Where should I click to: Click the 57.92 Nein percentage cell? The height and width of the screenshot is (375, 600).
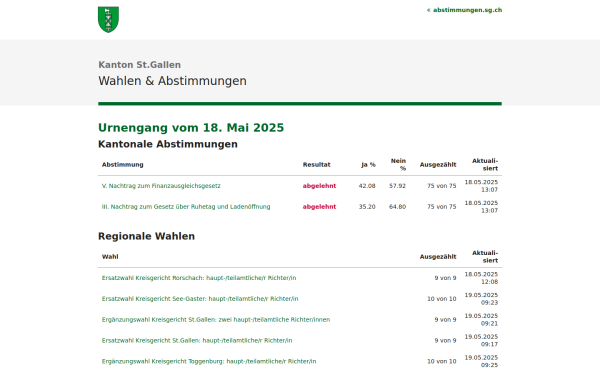397,186
